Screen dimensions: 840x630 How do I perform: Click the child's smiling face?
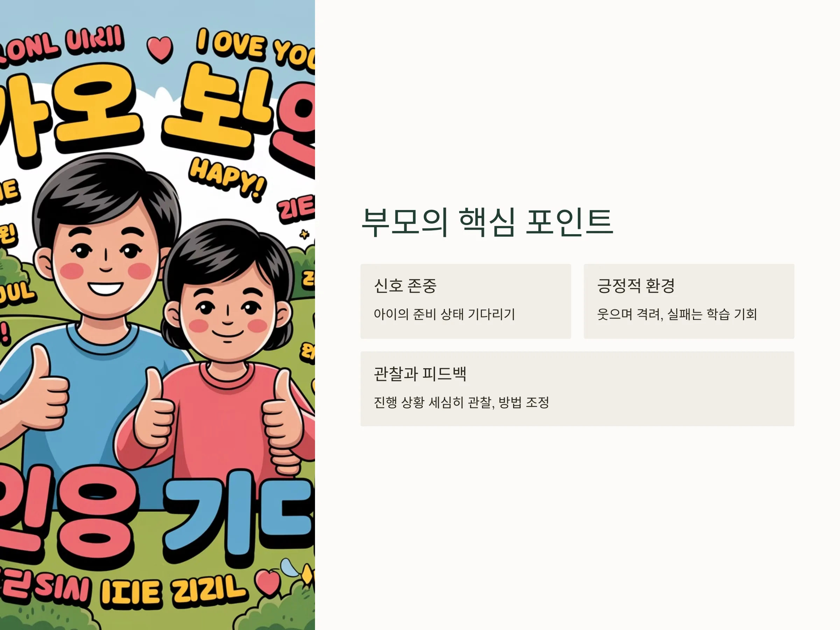click(228, 315)
